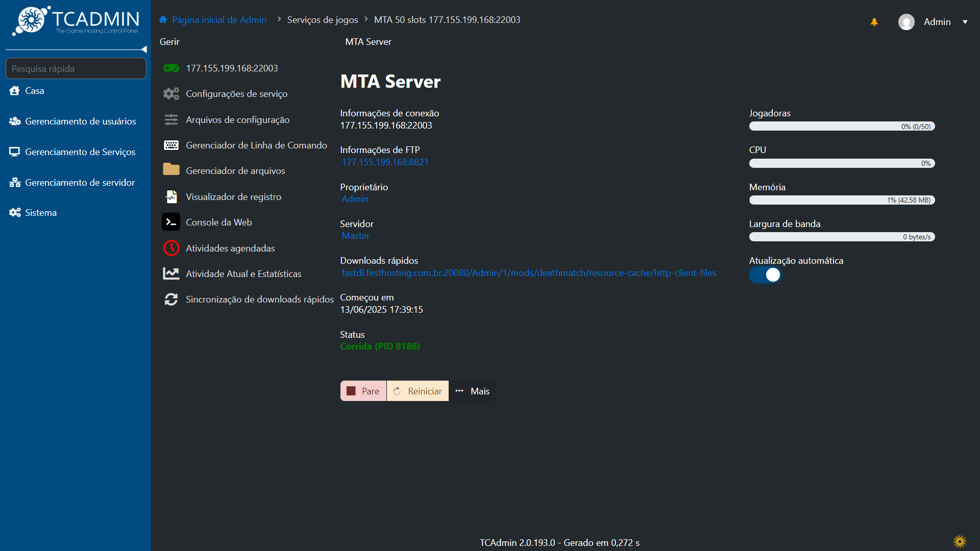Open Configurações de serviço

pyautogui.click(x=236, y=94)
